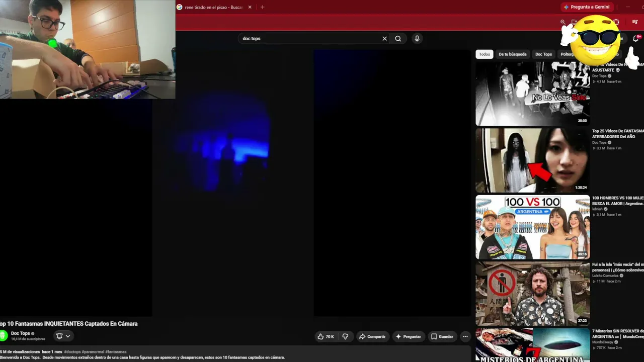
Task: Open 'Top 25 Videos De FANTASMA' title
Action: coord(618,134)
